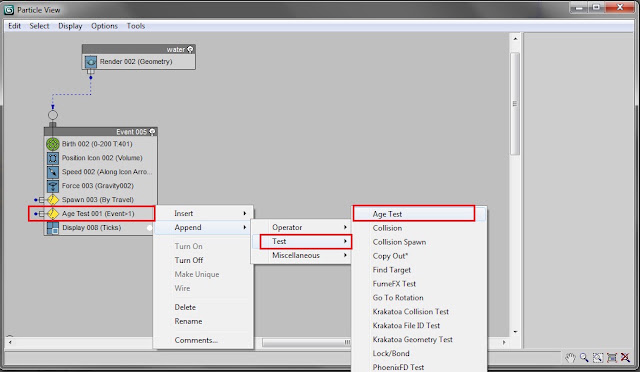
Task: Click the Birth 002 operator icon
Action: tap(53, 144)
